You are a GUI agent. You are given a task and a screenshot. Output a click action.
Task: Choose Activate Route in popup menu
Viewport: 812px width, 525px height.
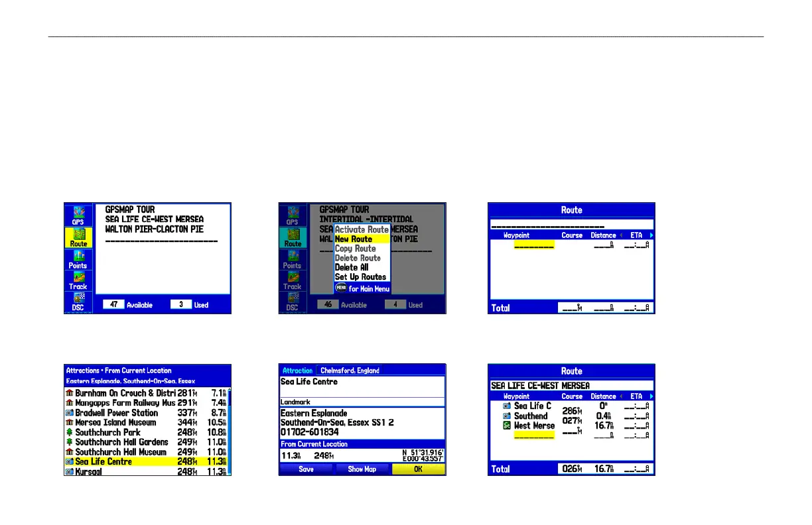point(362,229)
